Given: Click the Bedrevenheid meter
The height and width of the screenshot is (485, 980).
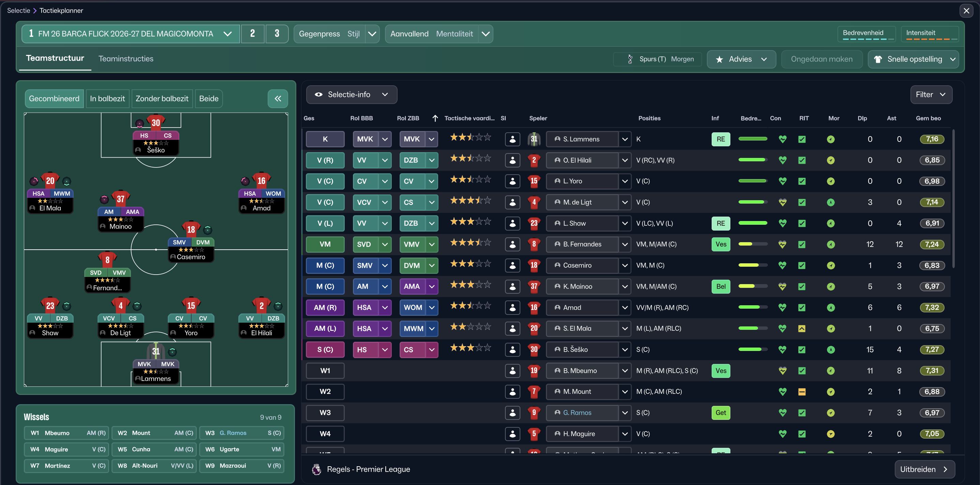Looking at the screenshot, I should [x=867, y=34].
